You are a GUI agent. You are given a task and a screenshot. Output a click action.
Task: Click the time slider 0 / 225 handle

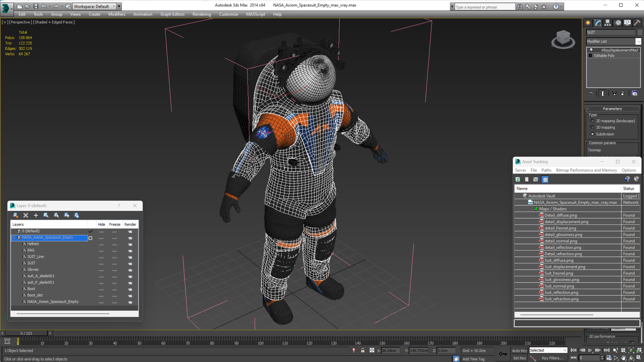26,333
